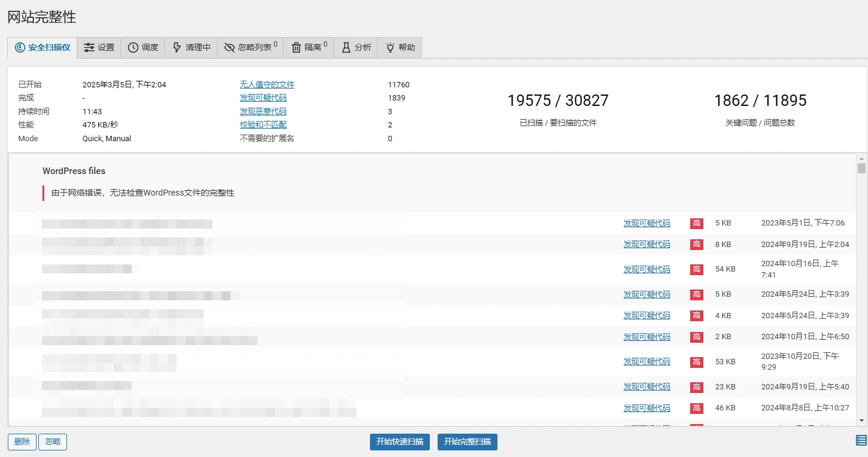
Task: Click the lightning icon on the 清理中 tab
Action: 177,47
